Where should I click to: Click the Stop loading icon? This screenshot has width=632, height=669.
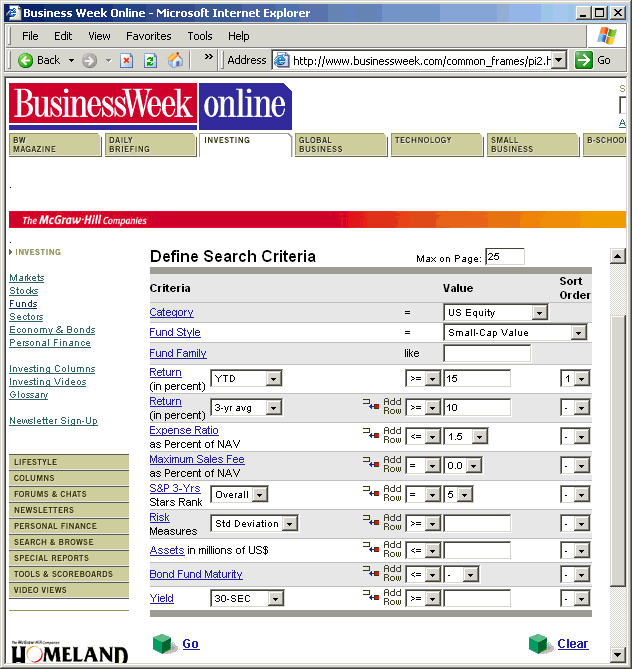point(126,60)
